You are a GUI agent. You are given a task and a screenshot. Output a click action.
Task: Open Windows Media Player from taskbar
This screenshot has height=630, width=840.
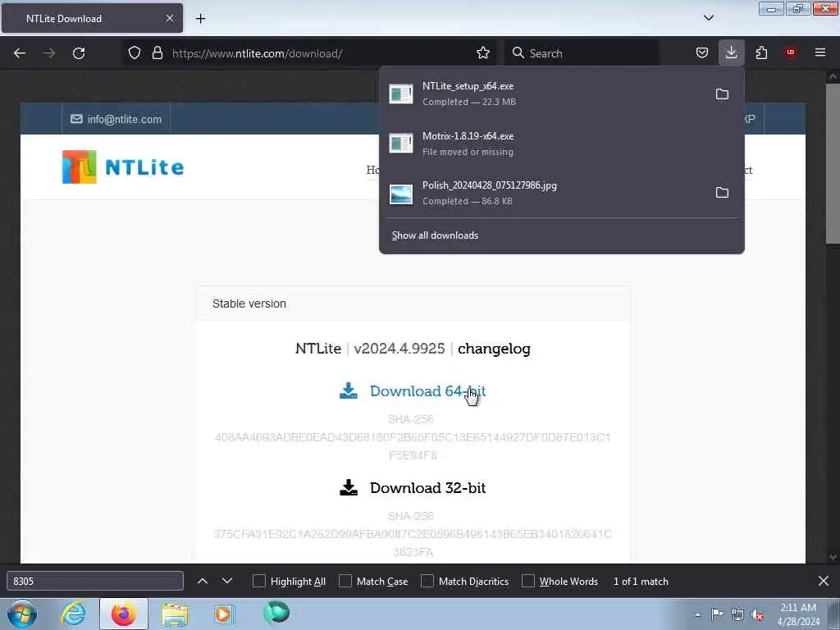225,614
